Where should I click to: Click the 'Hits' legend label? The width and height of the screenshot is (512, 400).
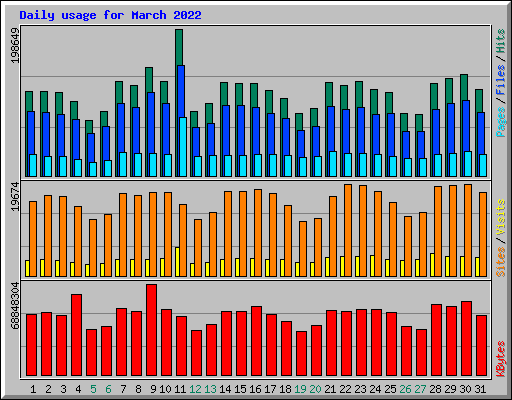(x=501, y=41)
